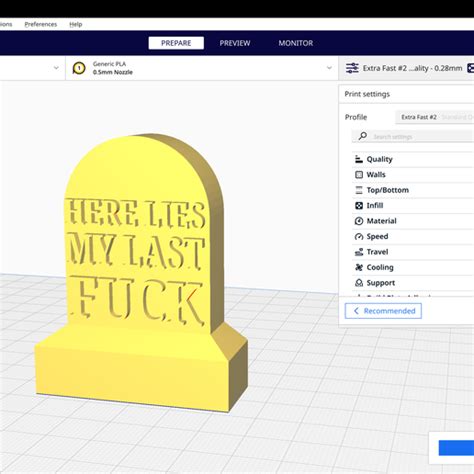Expand the material and nozzle dropdown chevron
This screenshot has width=474, height=474.
(x=329, y=68)
